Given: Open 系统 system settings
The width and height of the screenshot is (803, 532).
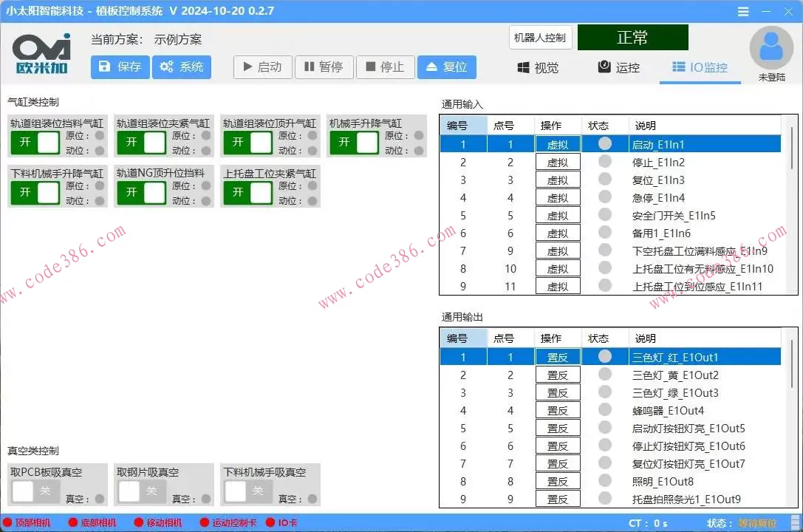Looking at the screenshot, I should 181,67.
